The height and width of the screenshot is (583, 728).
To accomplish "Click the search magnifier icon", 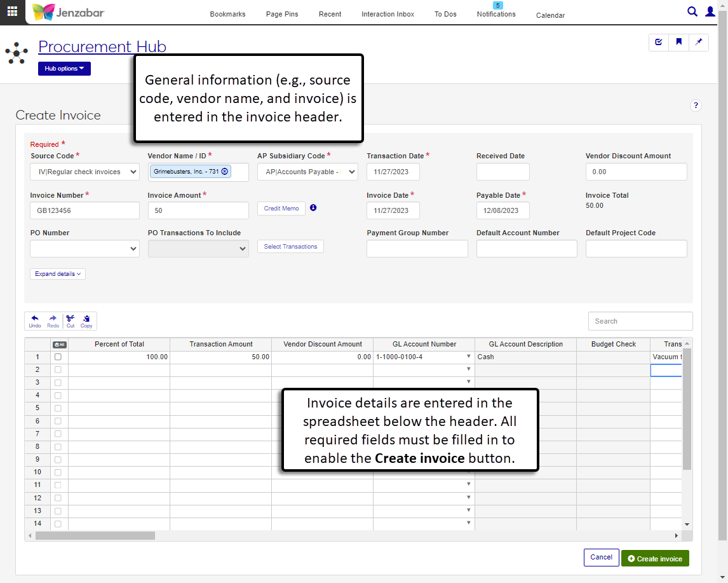I will click(692, 11).
